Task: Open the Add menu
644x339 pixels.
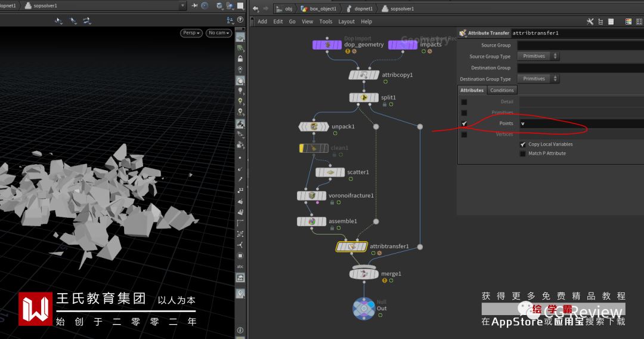Action: (262, 21)
